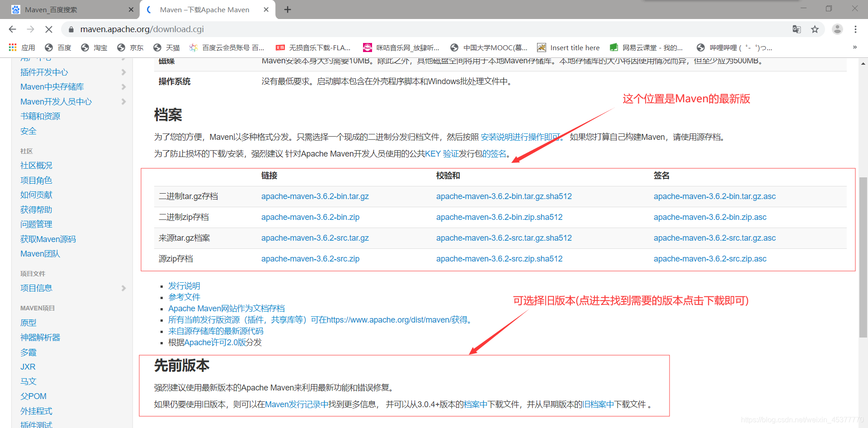Screen dimensions: 868x428
Task: Click the browser forward arrow
Action: click(x=31, y=29)
